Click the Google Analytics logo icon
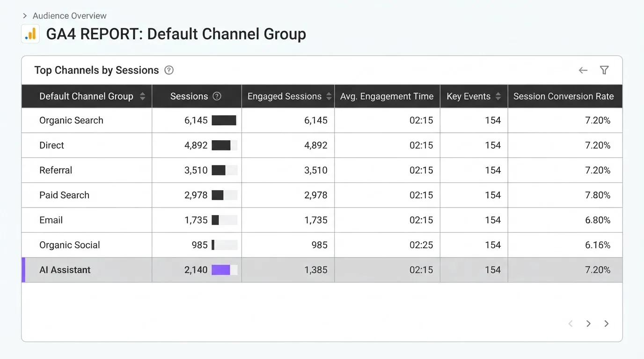Image resolution: width=644 pixels, height=359 pixels. [30, 34]
